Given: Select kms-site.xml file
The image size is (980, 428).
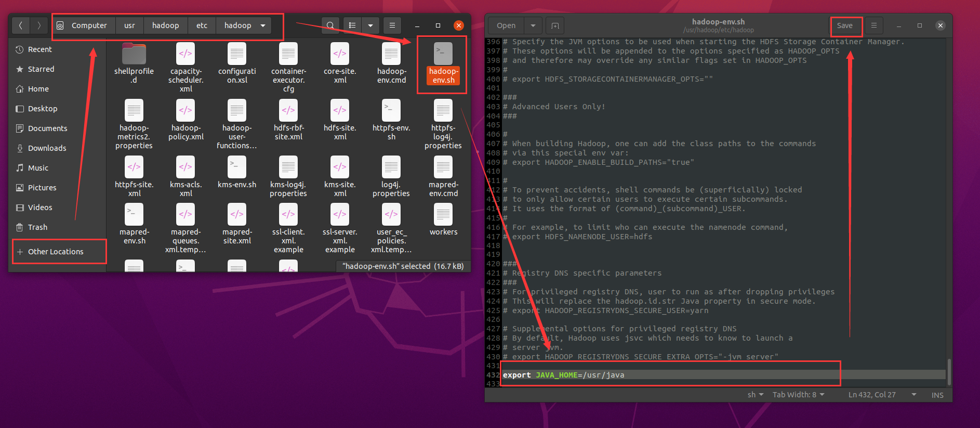Looking at the screenshot, I should tap(340, 177).
